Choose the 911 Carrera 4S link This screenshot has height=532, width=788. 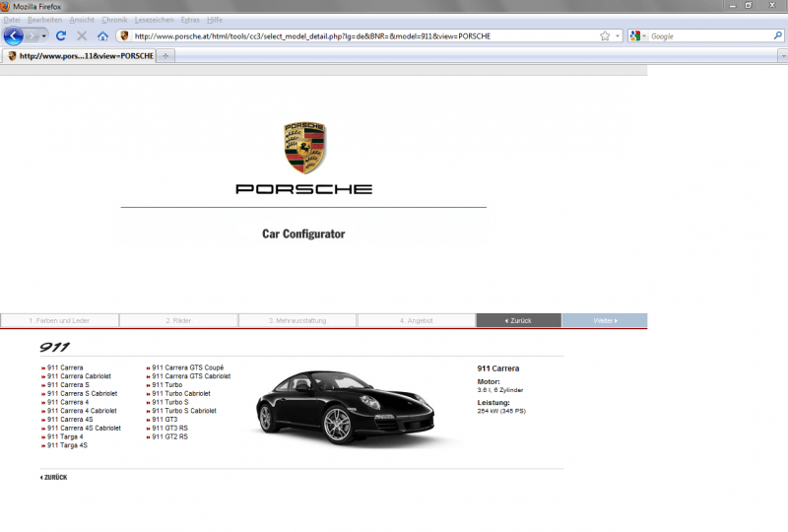70,420
